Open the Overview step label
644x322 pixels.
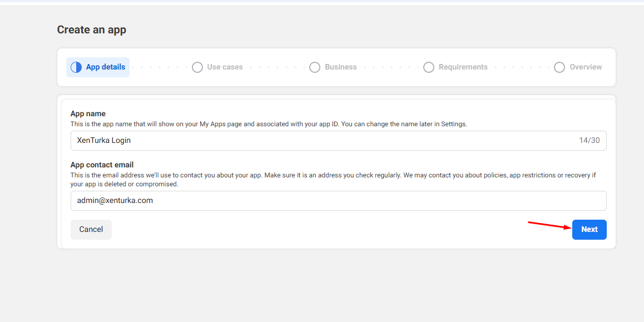coord(586,67)
